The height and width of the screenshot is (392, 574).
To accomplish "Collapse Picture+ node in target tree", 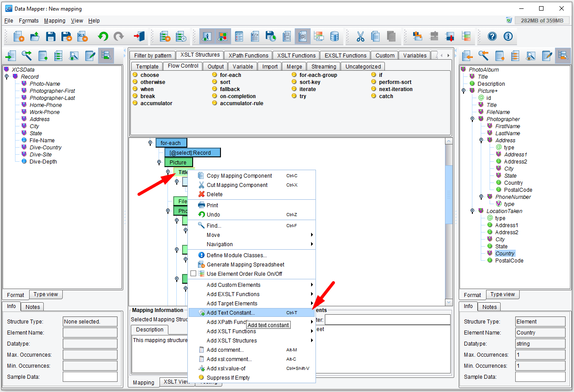I will (464, 91).
